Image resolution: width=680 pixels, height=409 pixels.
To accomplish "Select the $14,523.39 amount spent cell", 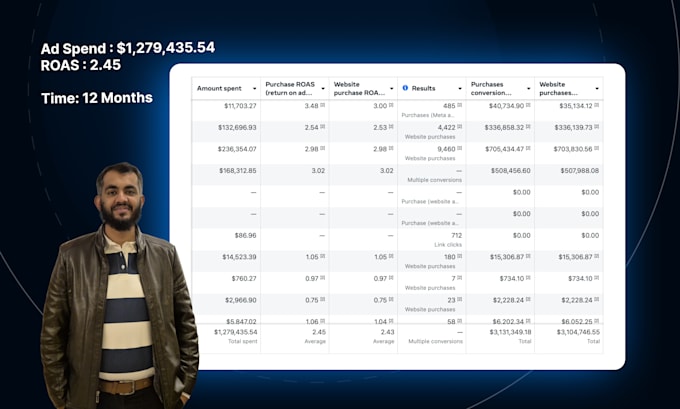I will click(239, 257).
